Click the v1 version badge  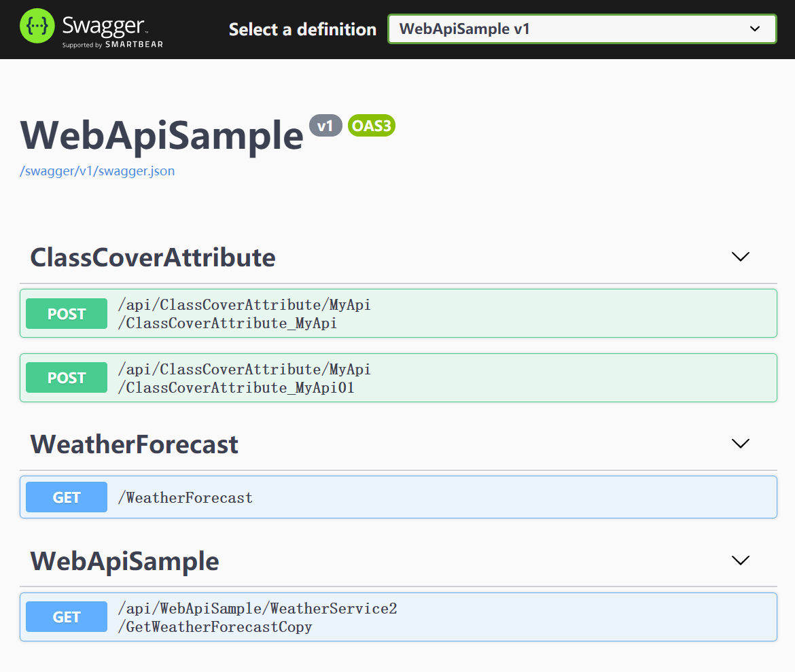tap(325, 126)
